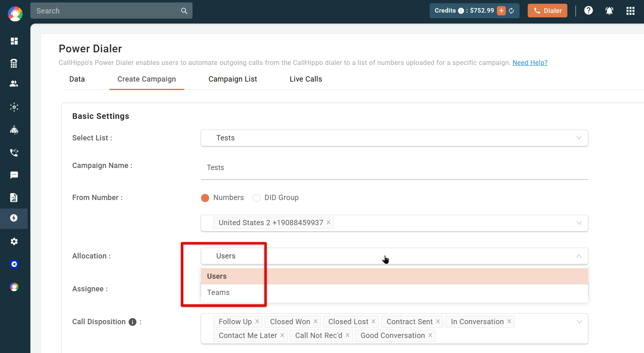The height and width of the screenshot is (353, 644).
Task: Open the apps grid icon in header
Action: point(630,11)
